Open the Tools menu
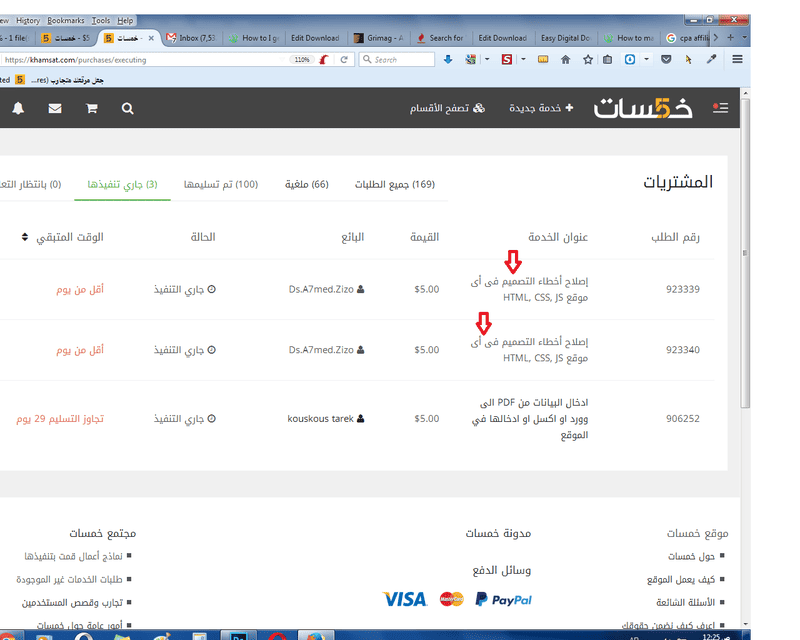This screenshot has width=800, height=640. [x=101, y=20]
